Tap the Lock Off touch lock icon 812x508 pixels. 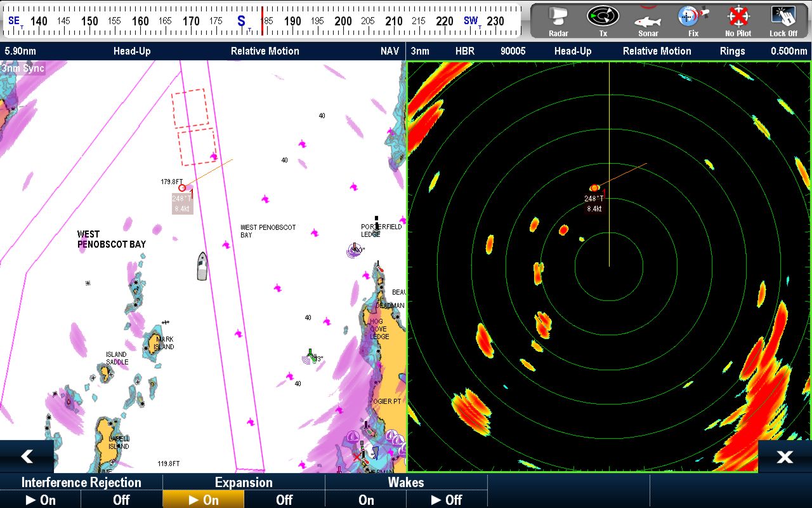pyautogui.click(x=783, y=21)
